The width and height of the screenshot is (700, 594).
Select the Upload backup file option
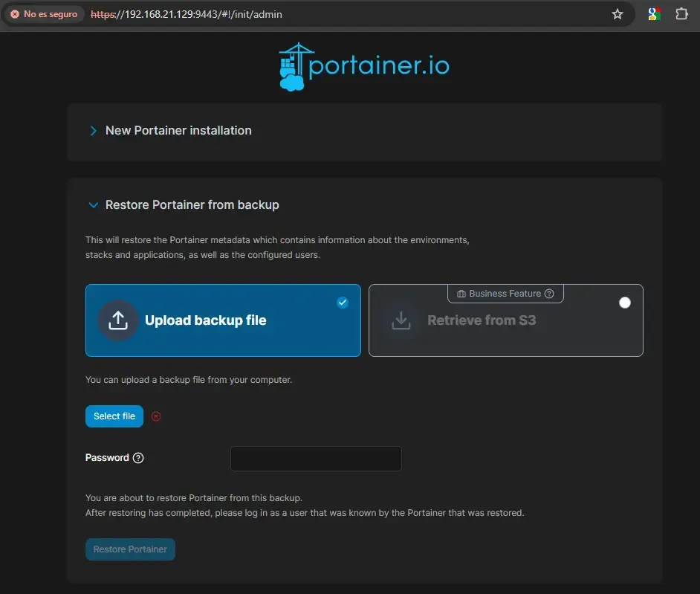tap(223, 320)
